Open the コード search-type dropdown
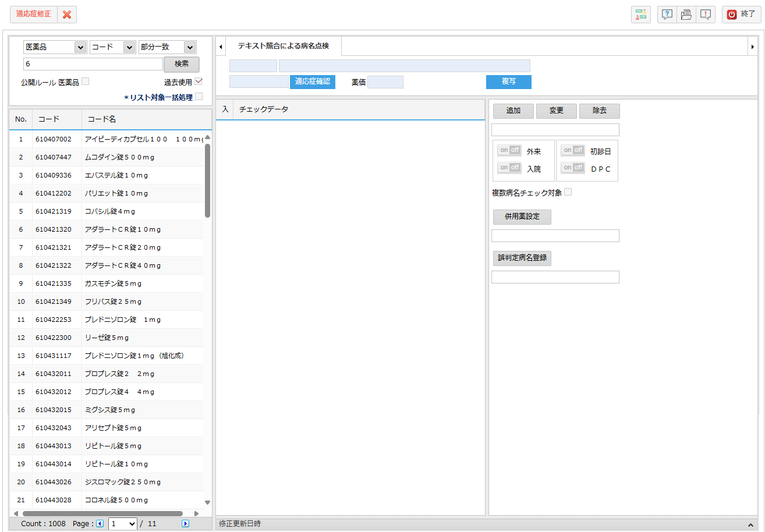This screenshot has height=532, width=765. (x=113, y=47)
